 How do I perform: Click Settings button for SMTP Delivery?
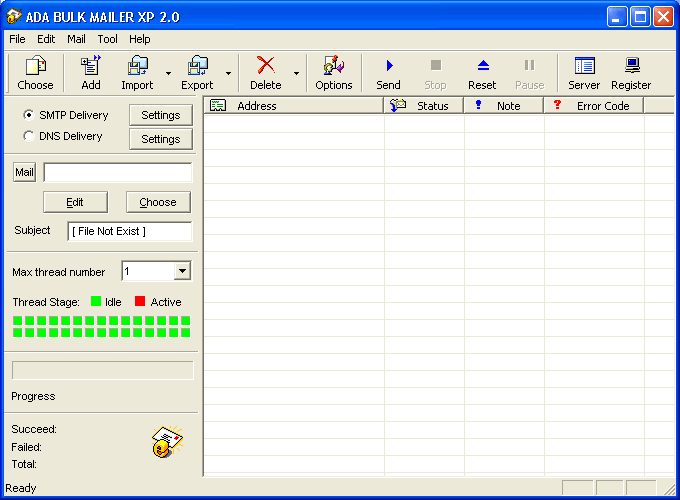coord(161,115)
